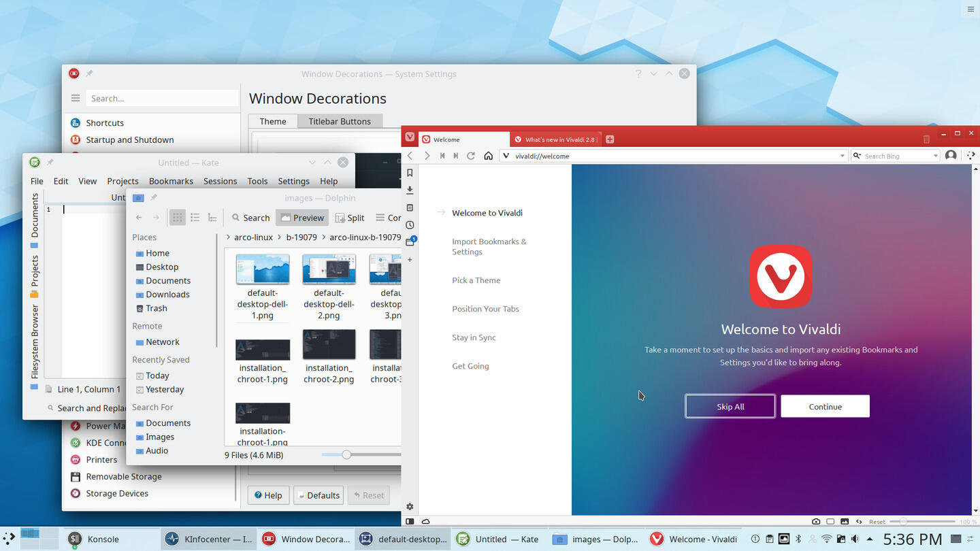
Task: Click Vivaldi zoom Reset
Action: pos(877,522)
